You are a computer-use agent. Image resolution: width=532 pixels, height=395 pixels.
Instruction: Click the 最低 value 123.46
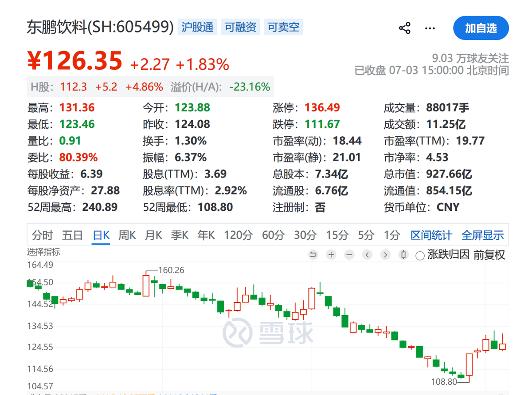pos(77,124)
